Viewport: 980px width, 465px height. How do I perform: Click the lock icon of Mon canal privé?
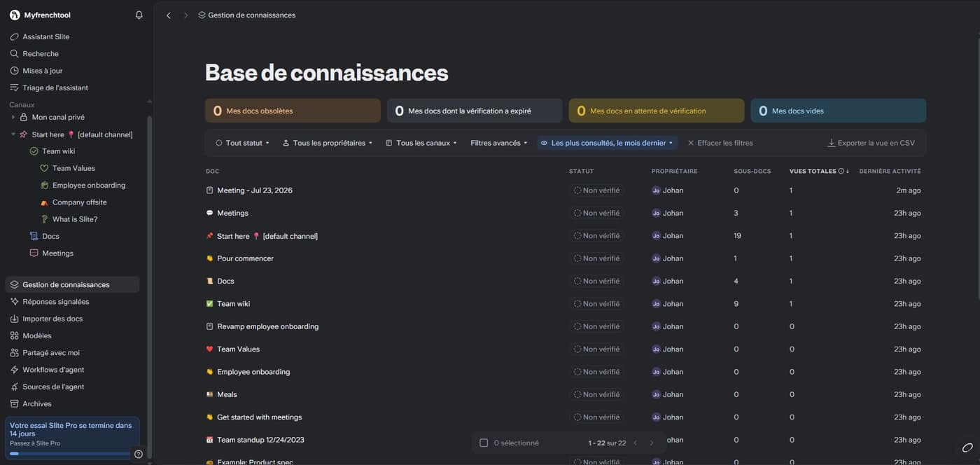click(x=24, y=117)
